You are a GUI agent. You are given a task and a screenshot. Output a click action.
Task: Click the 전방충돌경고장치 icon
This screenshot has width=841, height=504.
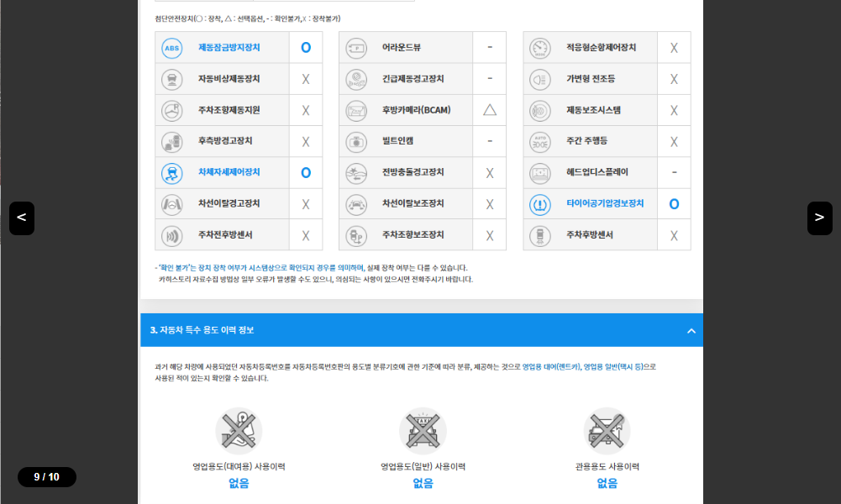pyautogui.click(x=356, y=173)
